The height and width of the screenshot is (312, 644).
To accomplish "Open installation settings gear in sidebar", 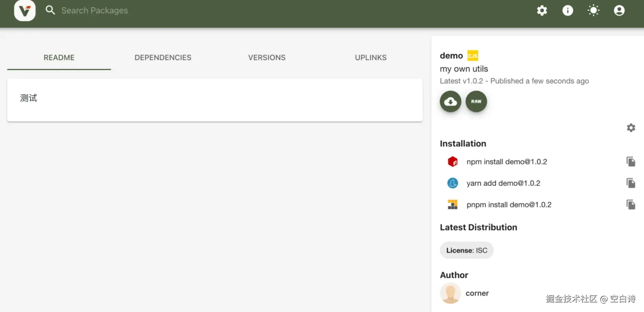I will [631, 128].
